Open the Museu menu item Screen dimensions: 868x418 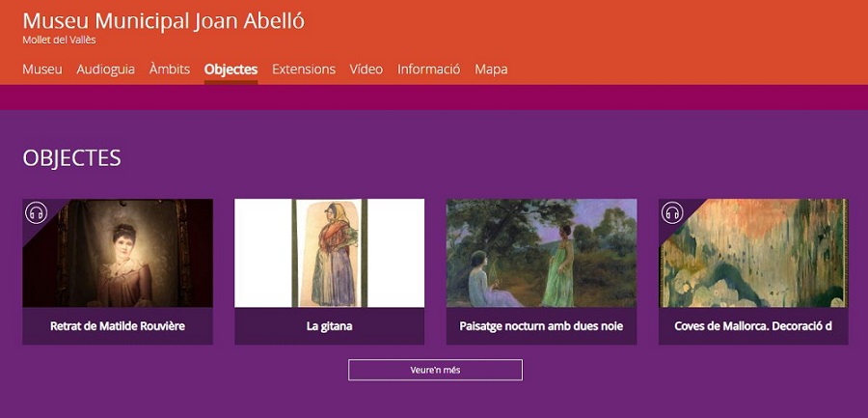[x=42, y=70]
